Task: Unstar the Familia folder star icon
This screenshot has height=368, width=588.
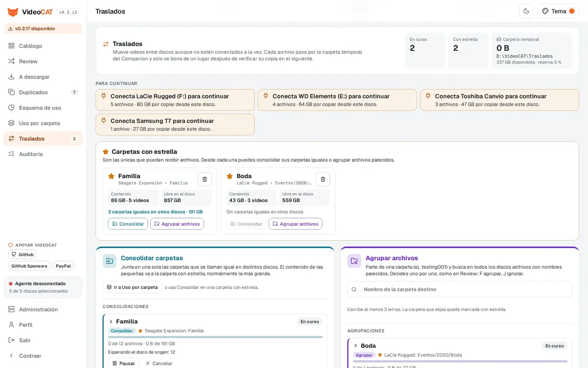Action: [111, 176]
